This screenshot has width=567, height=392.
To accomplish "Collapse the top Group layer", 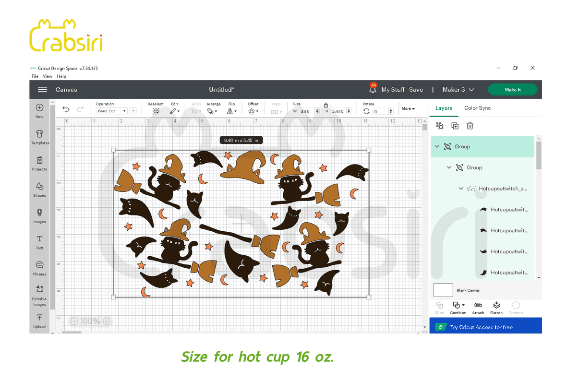I will click(437, 146).
